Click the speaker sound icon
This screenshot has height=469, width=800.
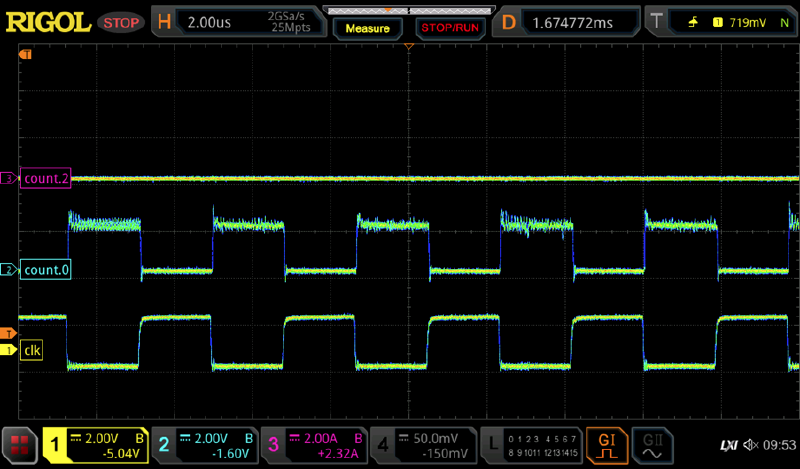[751, 443]
